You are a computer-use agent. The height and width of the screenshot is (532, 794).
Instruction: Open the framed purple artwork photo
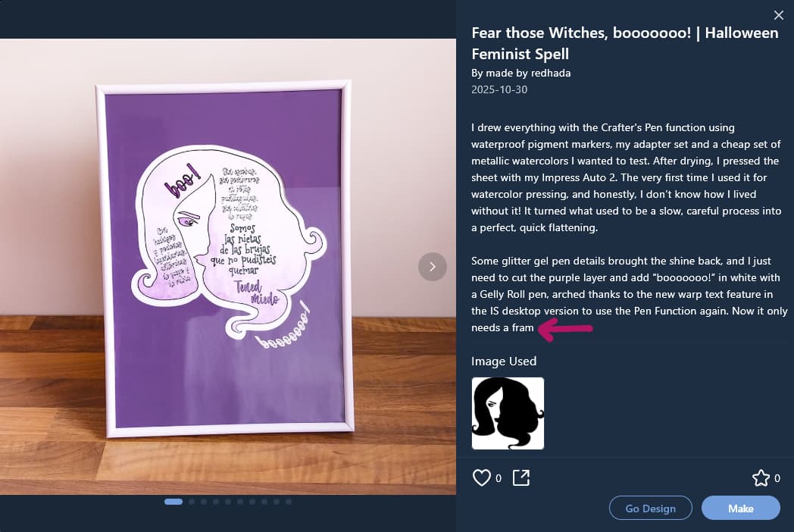point(228,267)
